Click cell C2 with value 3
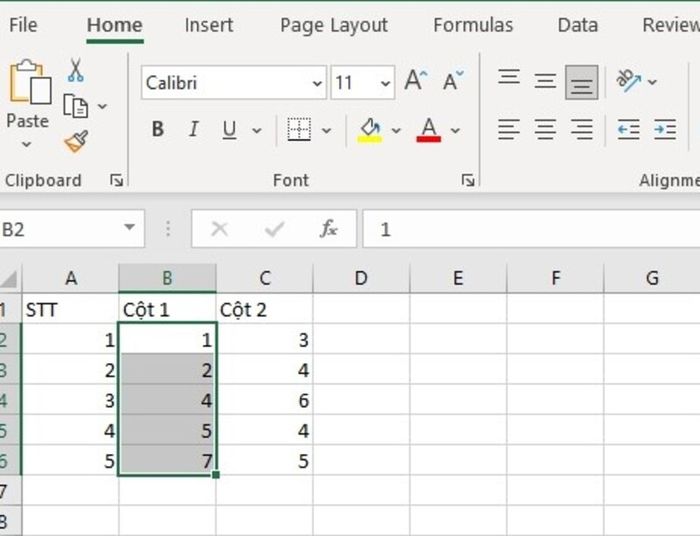 point(265,340)
